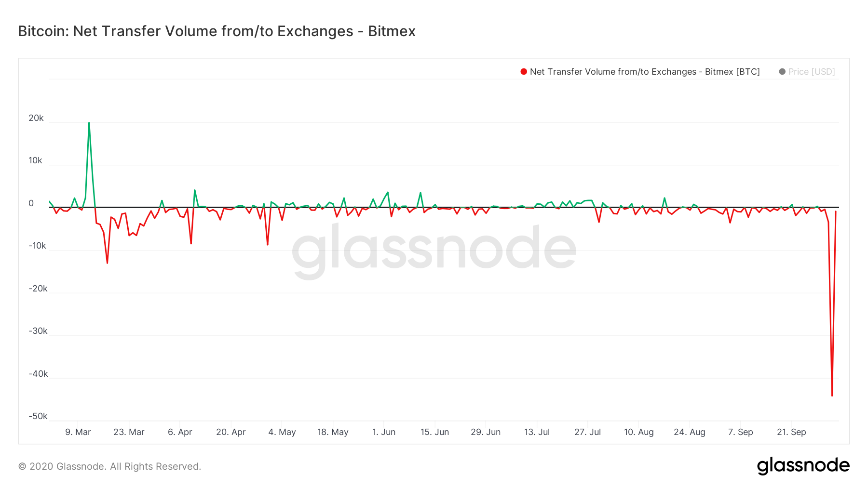Click the red Net Transfer Volume legend dot

click(524, 72)
